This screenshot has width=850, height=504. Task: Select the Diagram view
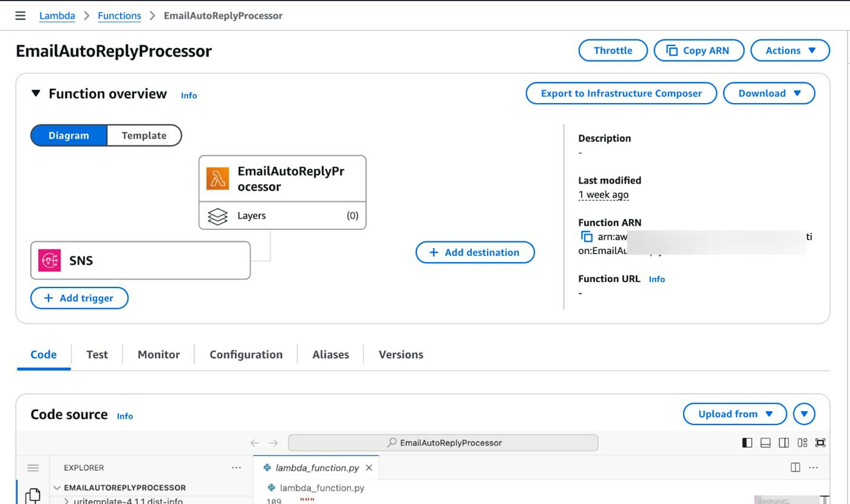click(x=69, y=135)
